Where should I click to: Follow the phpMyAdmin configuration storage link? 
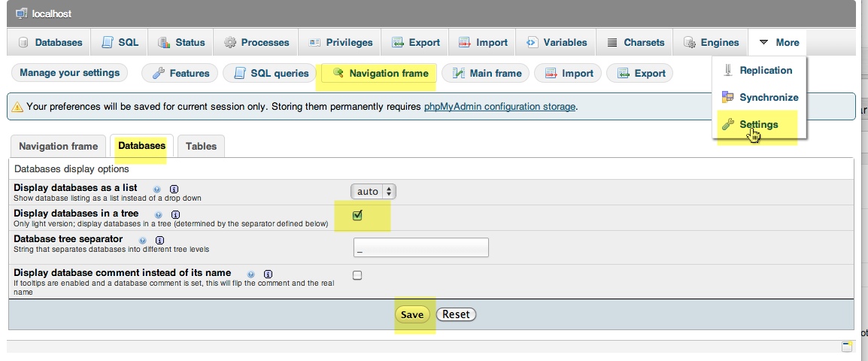pyautogui.click(x=499, y=107)
